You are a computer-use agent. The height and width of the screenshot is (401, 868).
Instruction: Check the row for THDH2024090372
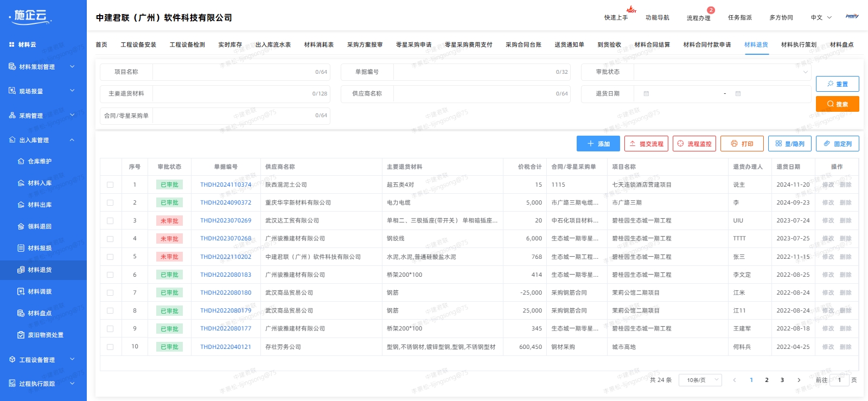tap(110, 202)
